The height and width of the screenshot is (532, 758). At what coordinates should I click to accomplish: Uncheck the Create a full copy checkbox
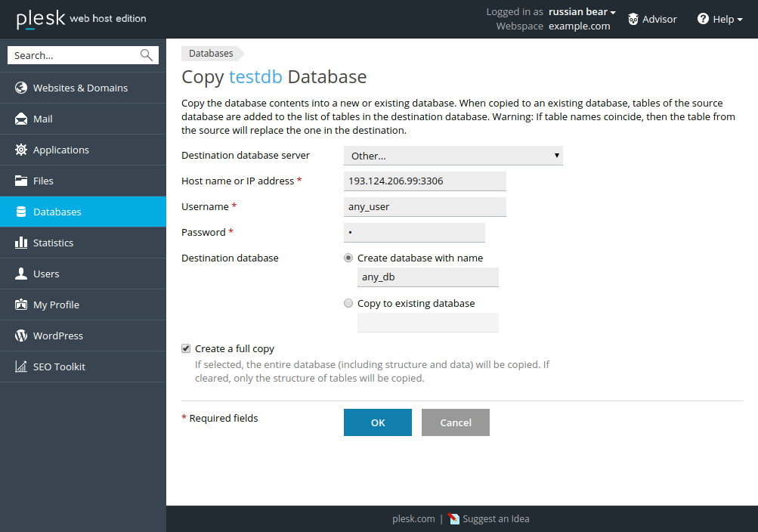click(186, 348)
